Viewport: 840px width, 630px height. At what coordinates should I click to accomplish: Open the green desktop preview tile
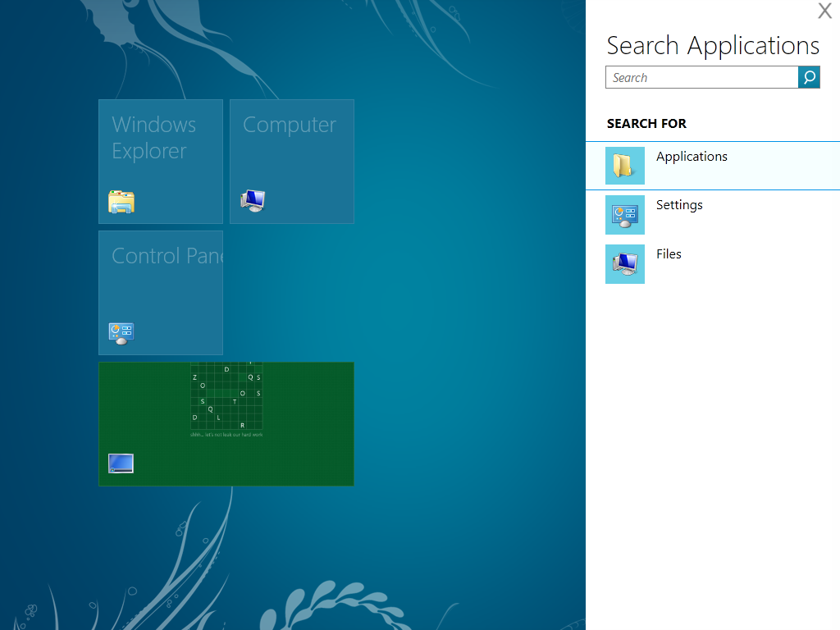[x=226, y=424]
